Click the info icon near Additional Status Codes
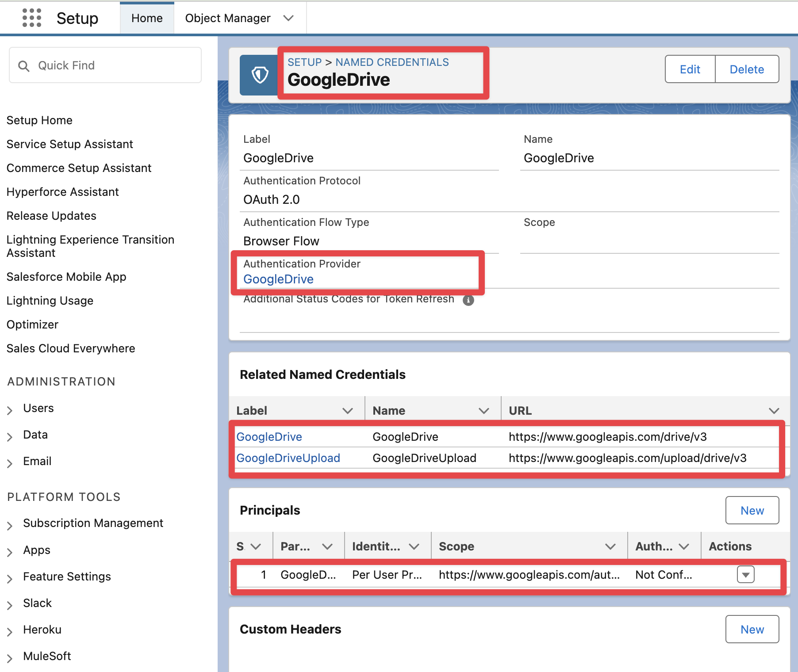The width and height of the screenshot is (798, 672). 469,300
